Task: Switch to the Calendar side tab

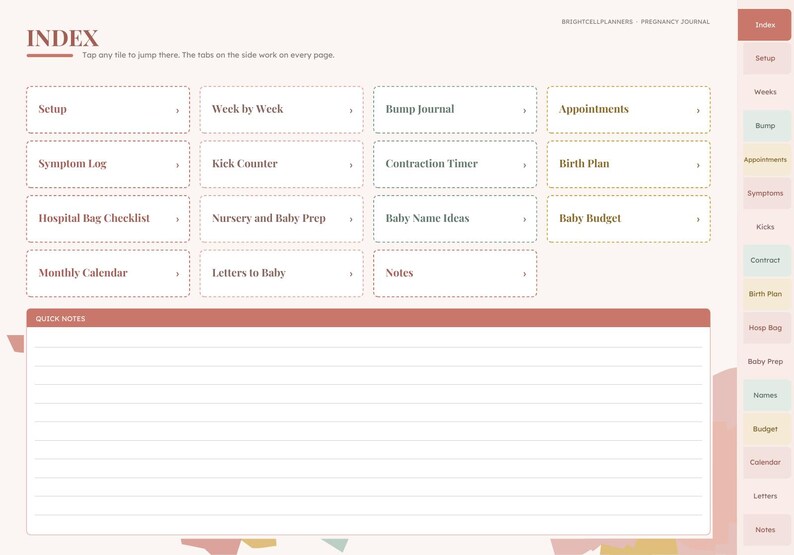Action: coord(767,462)
